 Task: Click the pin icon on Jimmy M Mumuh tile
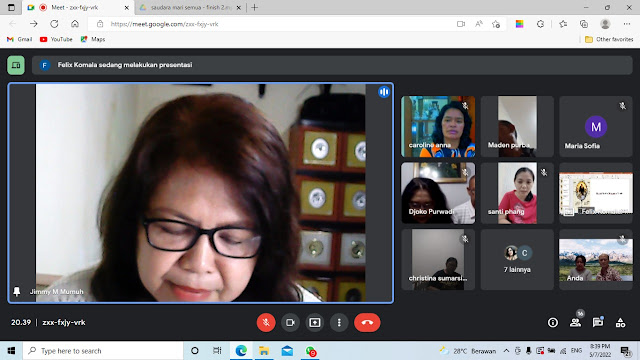pos(17,291)
